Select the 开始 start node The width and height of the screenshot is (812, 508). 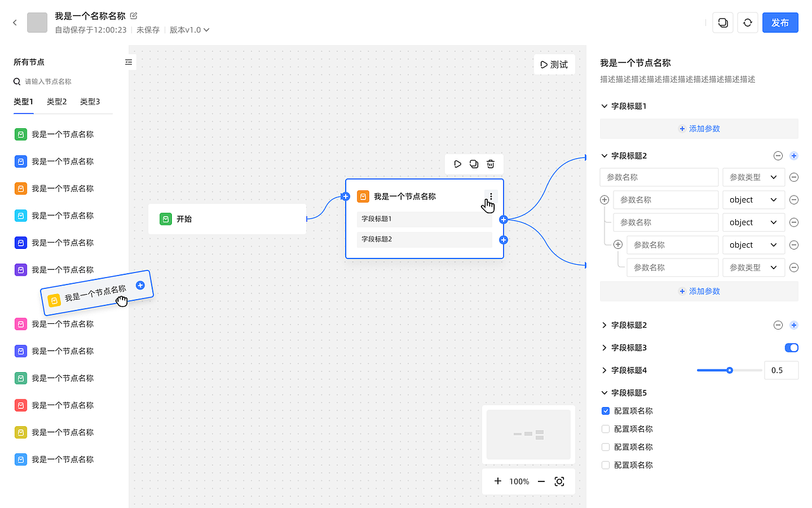tap(227, 219)
